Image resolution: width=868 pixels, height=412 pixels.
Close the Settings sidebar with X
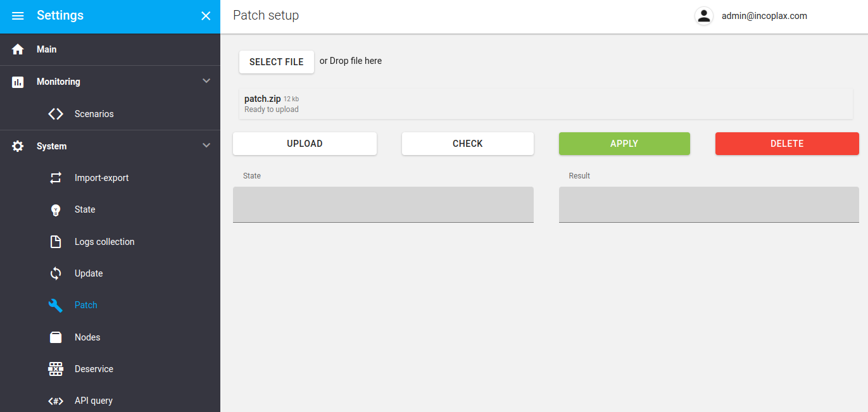click(x=206, y=16)
